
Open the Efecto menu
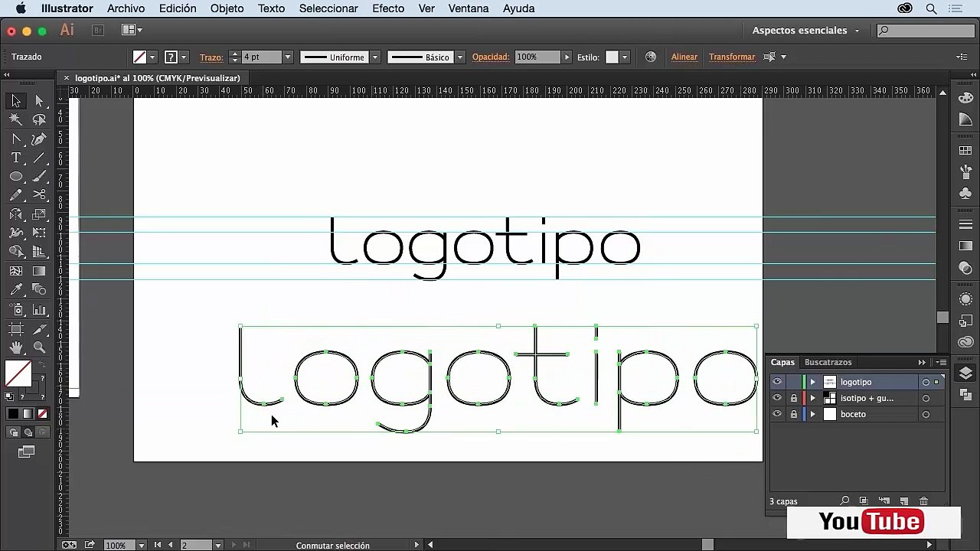388,8
